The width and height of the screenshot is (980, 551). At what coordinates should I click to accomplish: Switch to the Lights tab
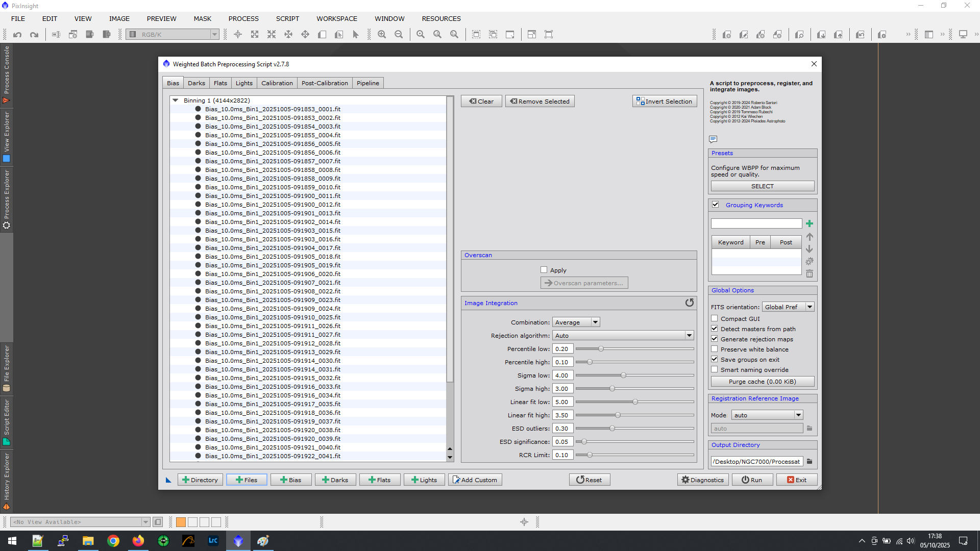tap(243, 83)
